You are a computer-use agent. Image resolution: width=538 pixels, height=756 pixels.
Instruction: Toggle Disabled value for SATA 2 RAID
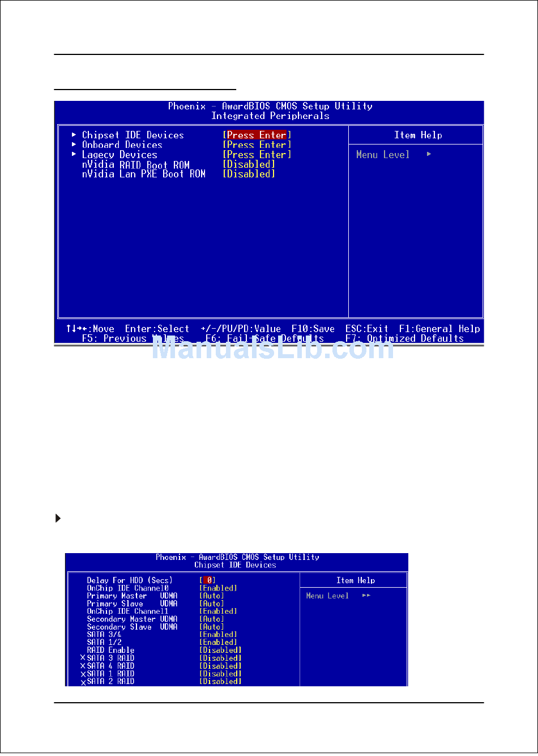(221, 681)
